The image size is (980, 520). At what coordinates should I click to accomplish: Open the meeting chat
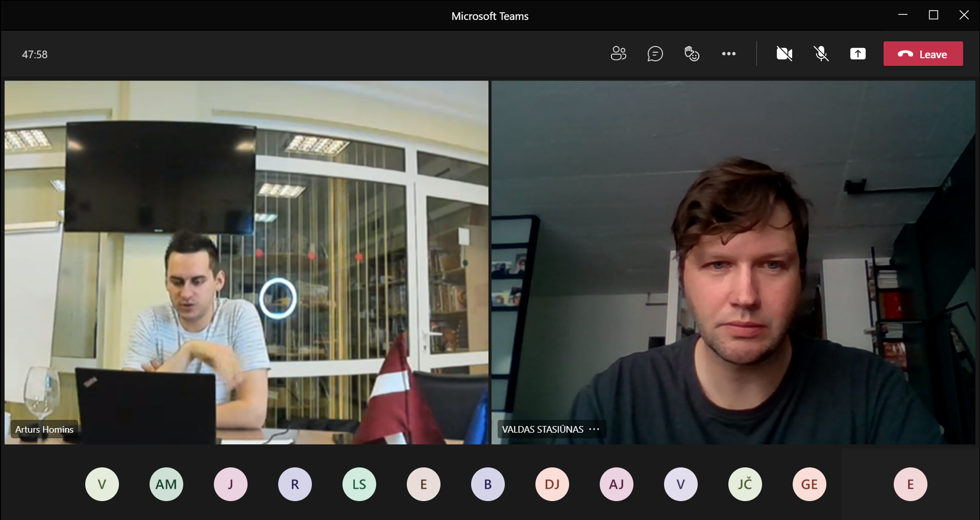[x=655, y=54]
